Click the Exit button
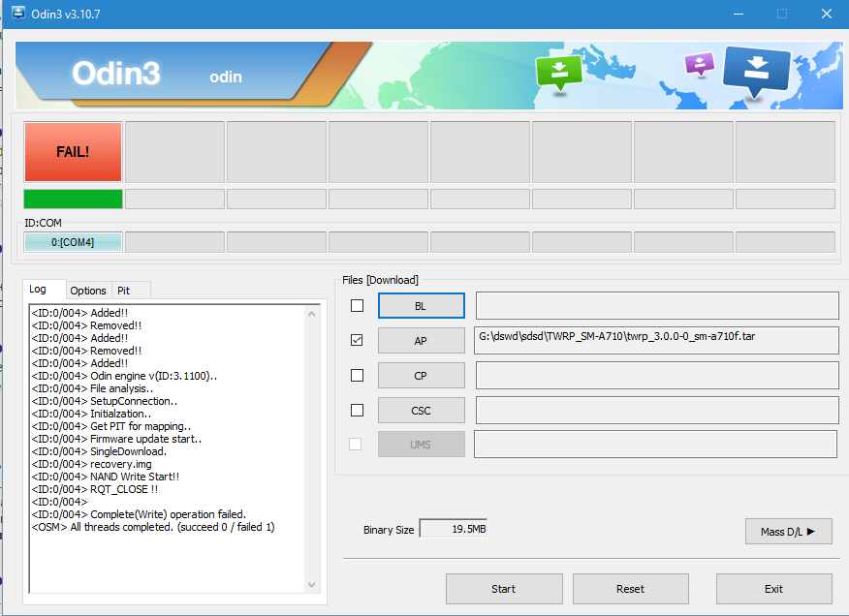This screenshot has height=616, width=849. (x=773, y=588)
